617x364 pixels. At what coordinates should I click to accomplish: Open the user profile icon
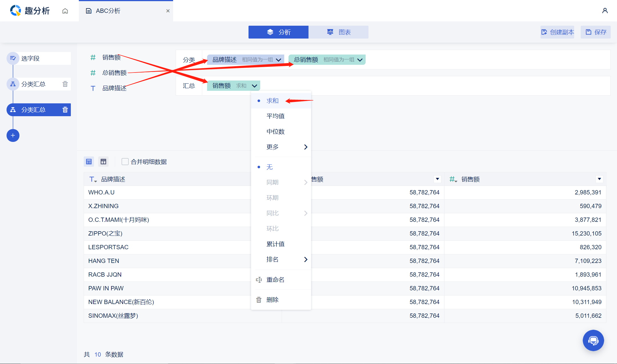(x=605, y=11)
